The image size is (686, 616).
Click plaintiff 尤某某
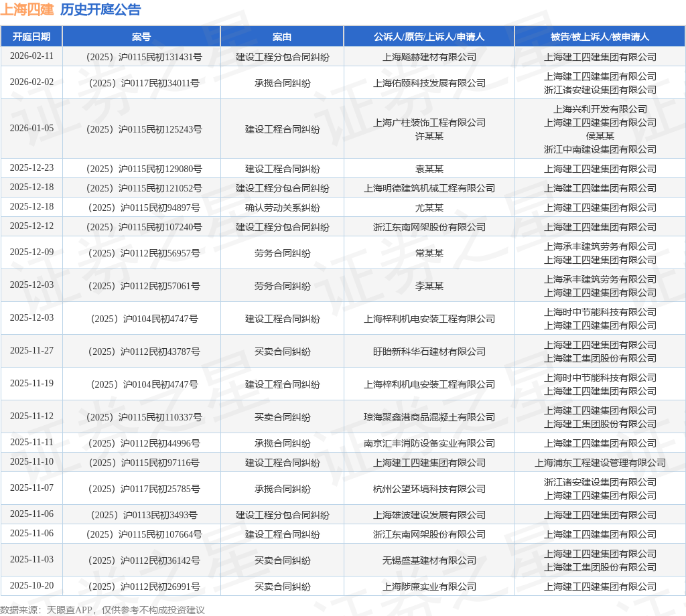coord(429,208)
